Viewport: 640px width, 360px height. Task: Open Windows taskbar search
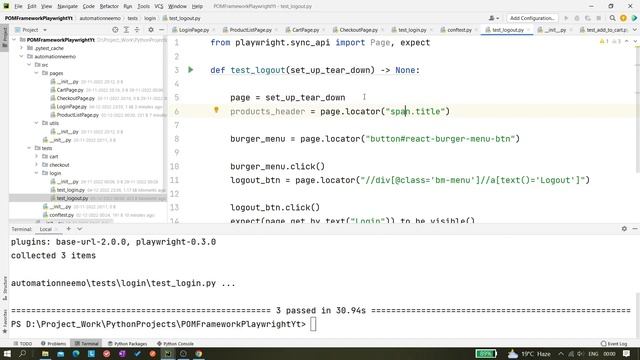click(22, 353)
